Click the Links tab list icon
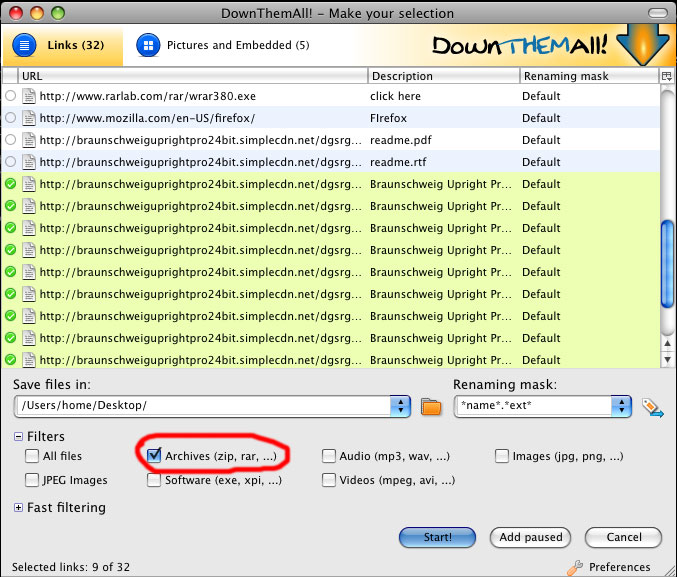The width and height of the screenshot is (677, 577). (24, 45)
